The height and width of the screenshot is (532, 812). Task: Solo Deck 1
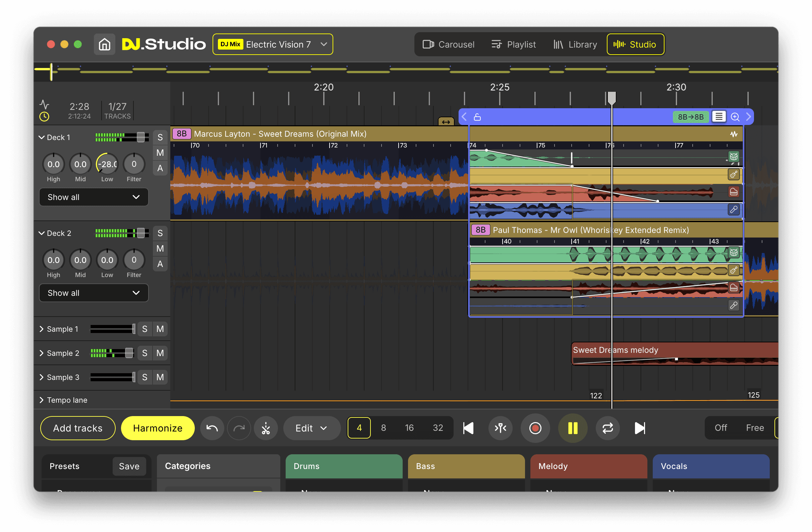pyautogui.click(x=160, y=137)
